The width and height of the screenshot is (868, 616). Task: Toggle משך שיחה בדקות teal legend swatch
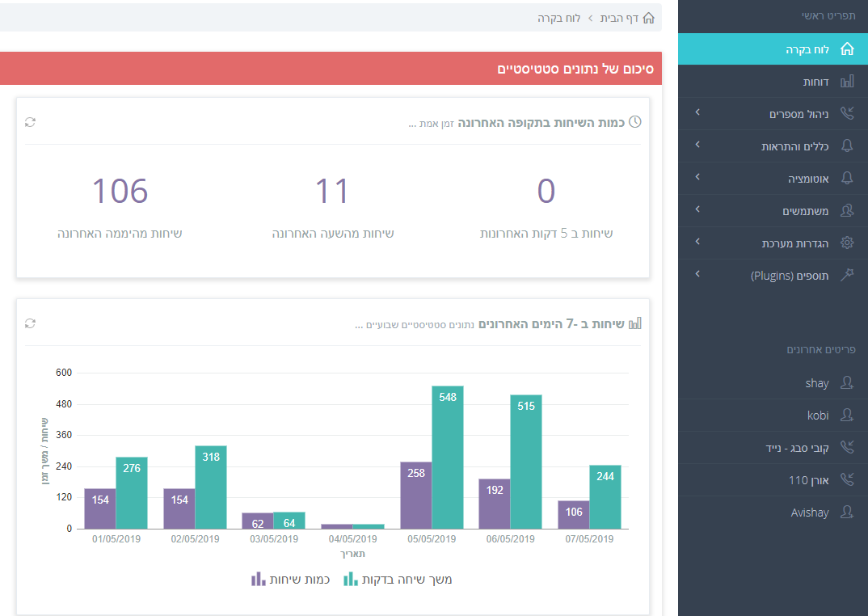[351, 580]
